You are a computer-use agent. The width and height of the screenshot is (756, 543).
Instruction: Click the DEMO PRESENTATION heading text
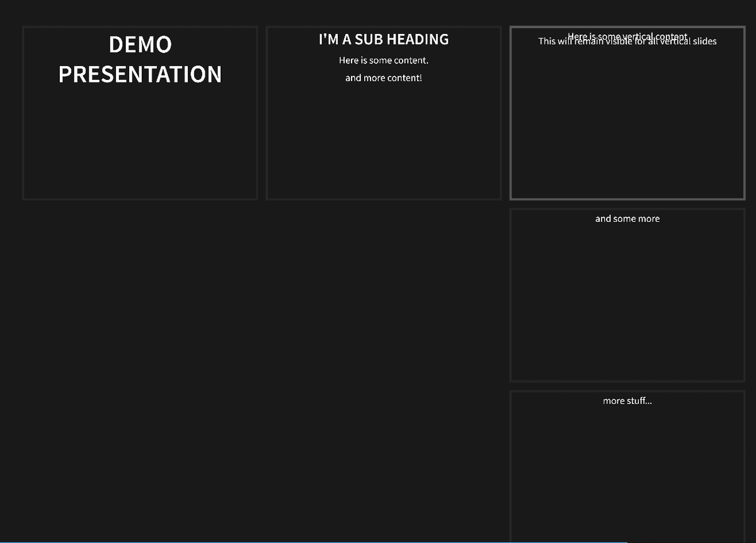point(140,60)
